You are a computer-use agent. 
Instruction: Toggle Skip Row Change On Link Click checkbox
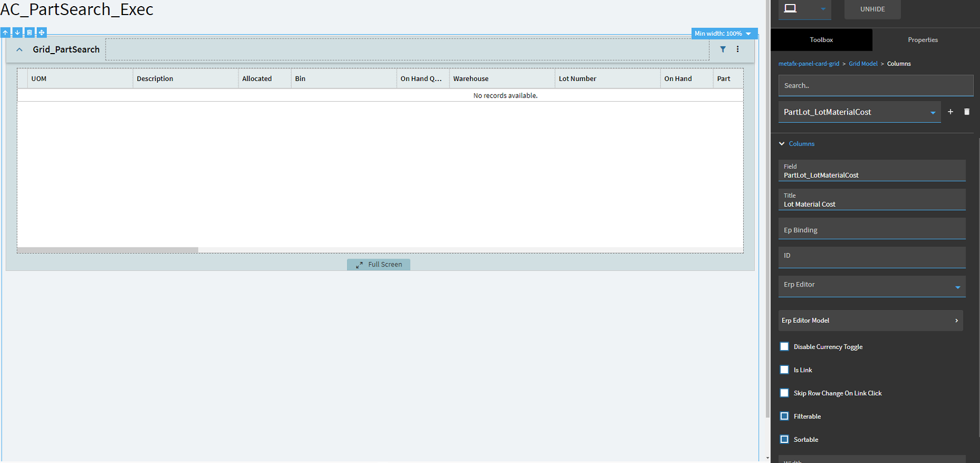click(x=784, y=393)
